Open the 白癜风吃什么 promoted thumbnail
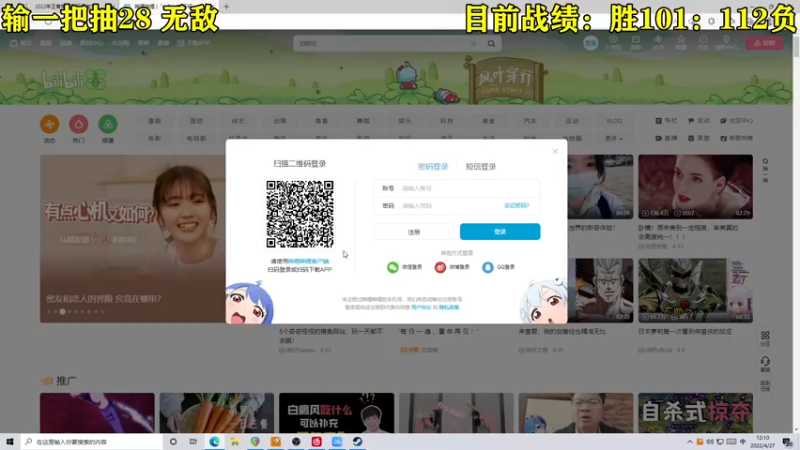This screenshot has width=800, height=450. point(336,413)
